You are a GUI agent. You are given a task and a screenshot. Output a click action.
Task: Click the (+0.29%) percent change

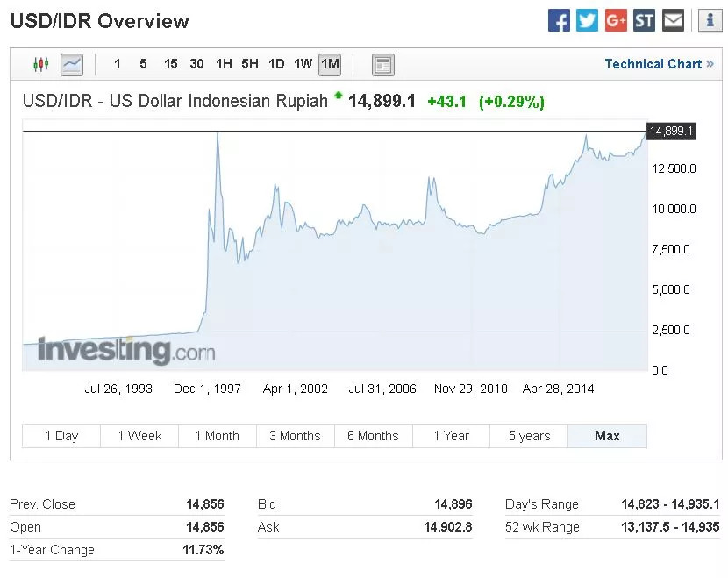coord(511,102)
